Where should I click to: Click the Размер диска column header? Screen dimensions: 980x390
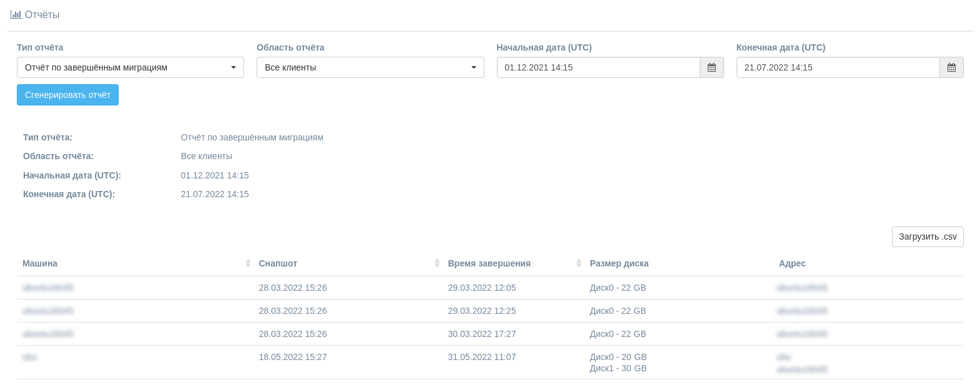click(619, 263)
